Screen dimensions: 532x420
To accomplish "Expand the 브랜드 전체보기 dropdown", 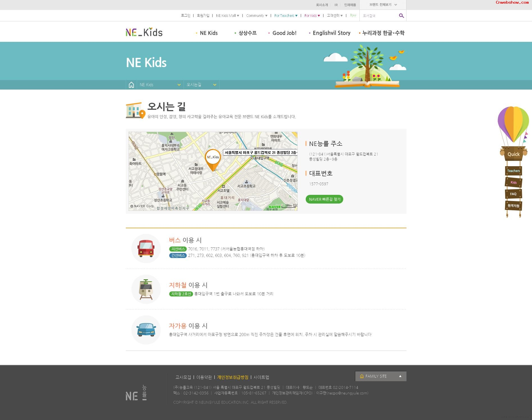I will (383, 5).
